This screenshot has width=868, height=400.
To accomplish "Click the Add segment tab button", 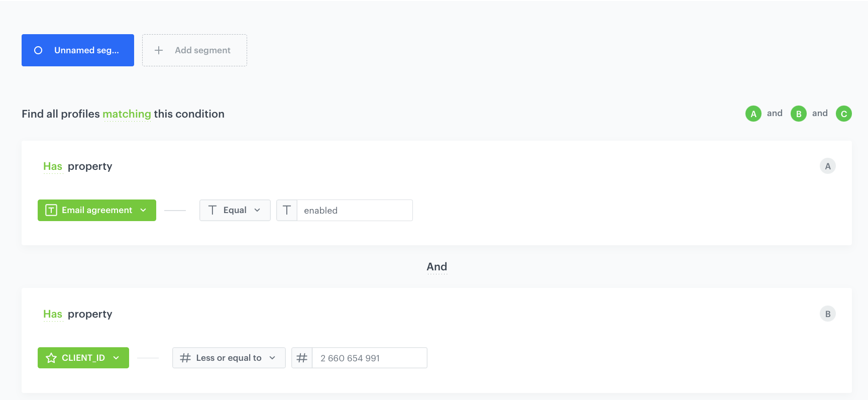I will pos(194,50).
